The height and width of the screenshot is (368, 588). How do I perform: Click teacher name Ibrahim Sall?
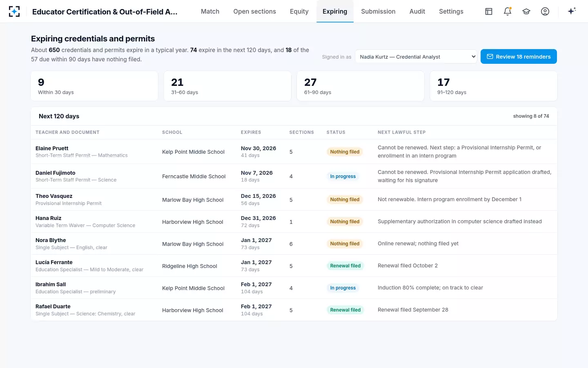pos(51,285)
